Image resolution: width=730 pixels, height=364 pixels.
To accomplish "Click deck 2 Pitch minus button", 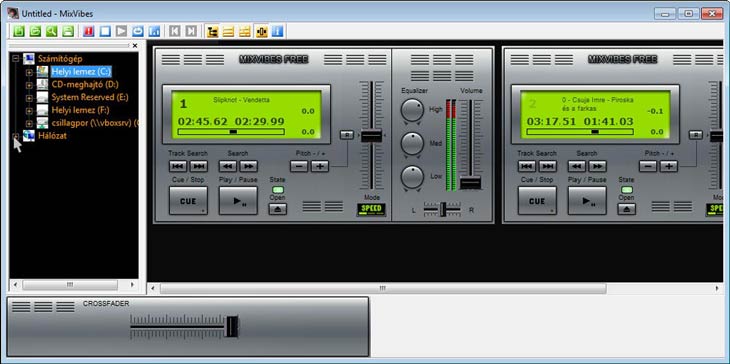I will click(648, 166).
